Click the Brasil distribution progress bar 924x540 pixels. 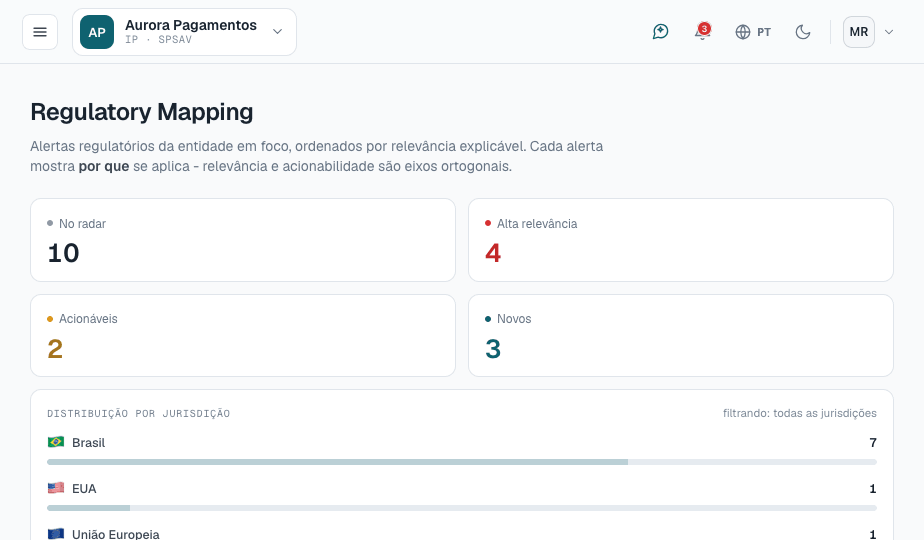462,462
